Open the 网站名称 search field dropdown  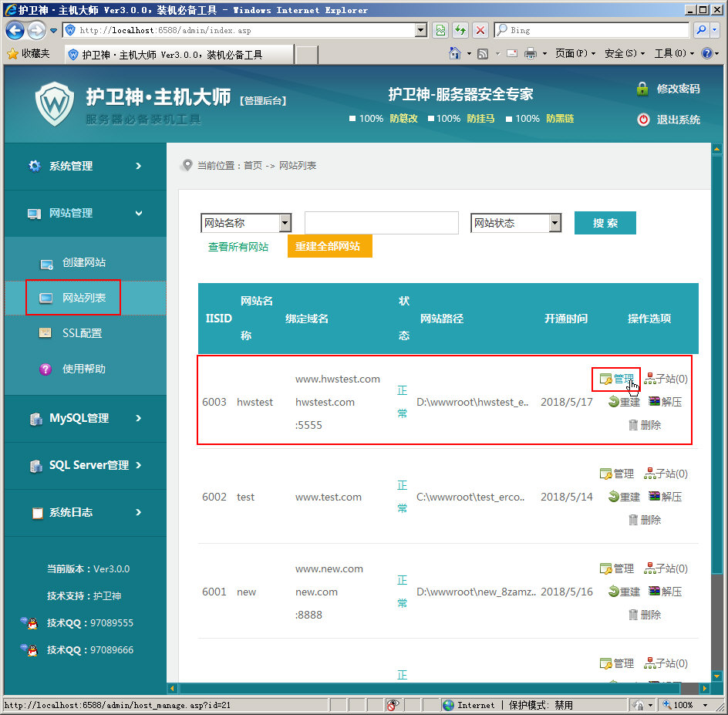285,223
